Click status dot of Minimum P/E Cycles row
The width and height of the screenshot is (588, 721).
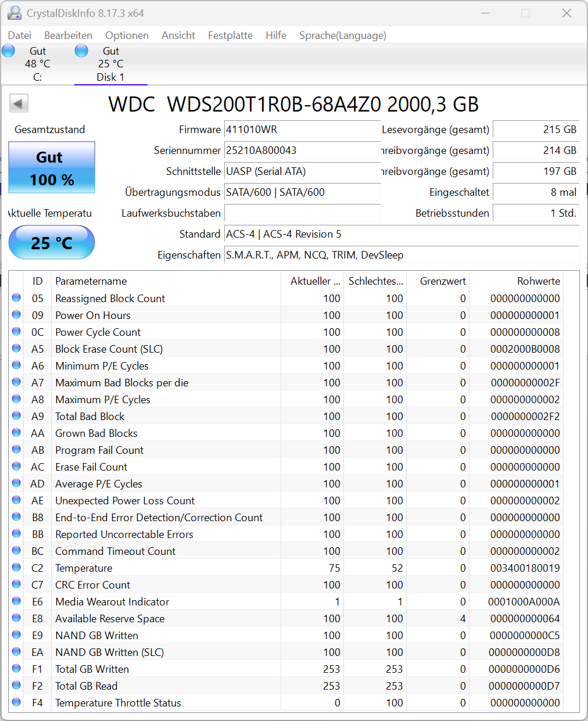pyautogui.click(x=16, y=365)
